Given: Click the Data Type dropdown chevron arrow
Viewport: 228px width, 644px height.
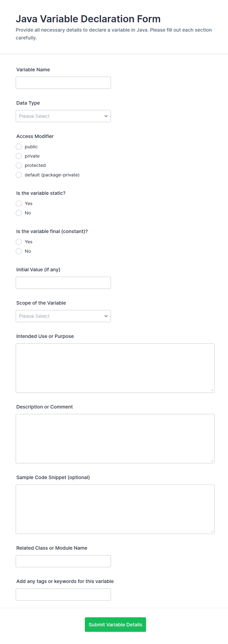Looking at the screenshot, I should click(x=106, y=116).
